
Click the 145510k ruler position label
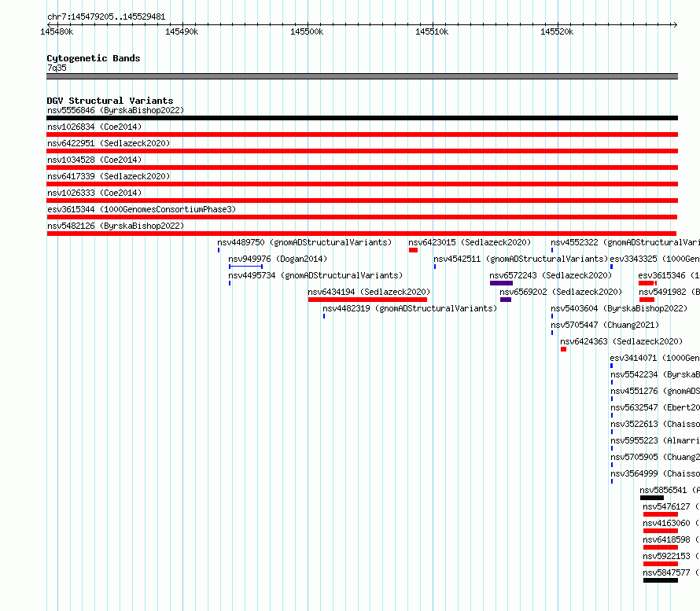432,31
